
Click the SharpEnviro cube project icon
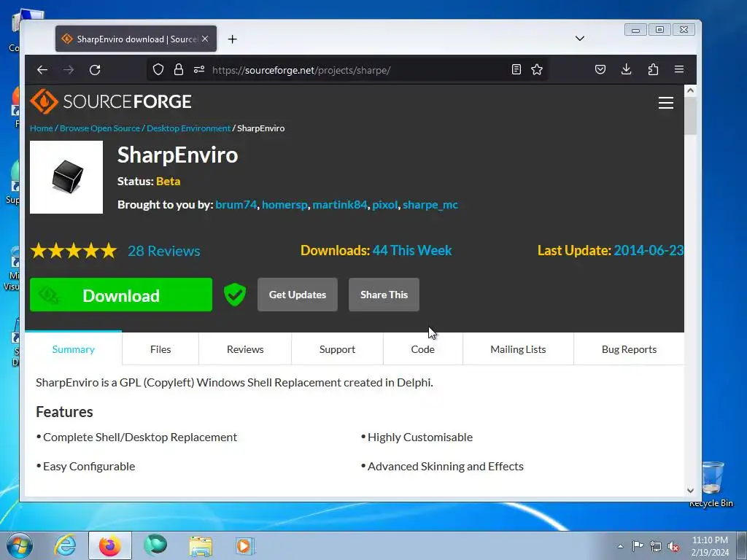tap(66, 177)
